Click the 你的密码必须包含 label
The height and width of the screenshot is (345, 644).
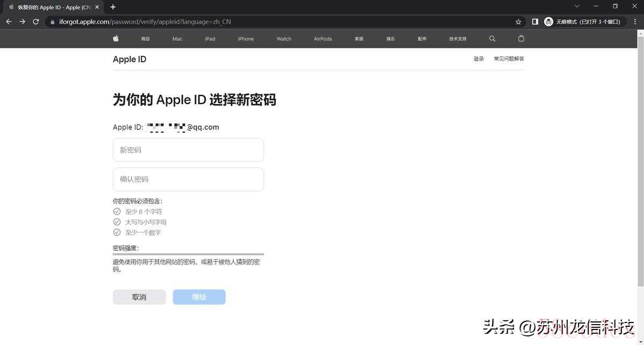[x=137, y=201]
